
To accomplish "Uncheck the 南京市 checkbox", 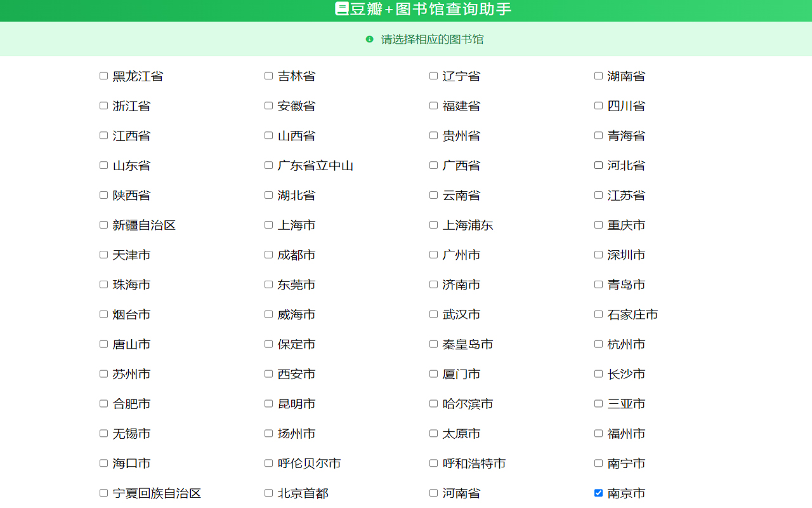I will (598, 492).
